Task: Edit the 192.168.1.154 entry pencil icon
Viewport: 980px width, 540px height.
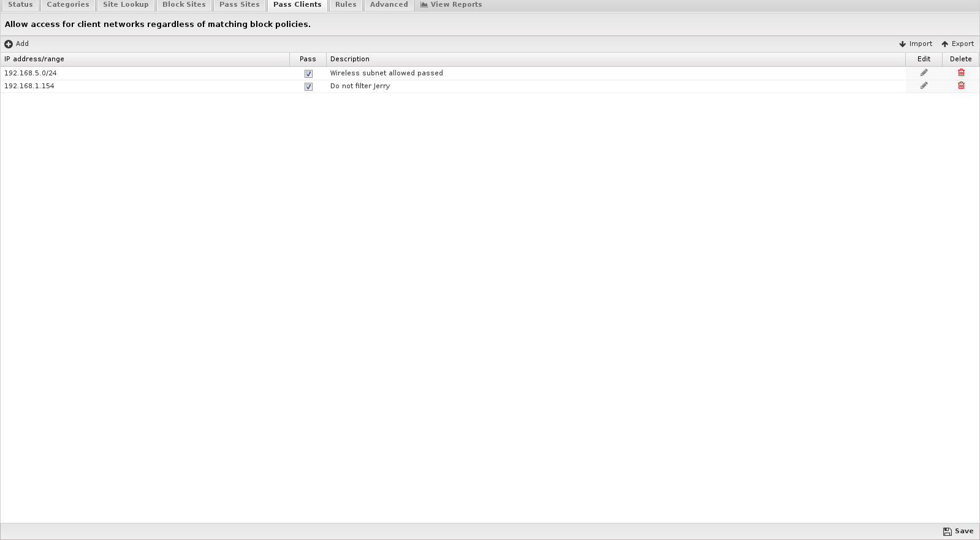Action: tap(924, 86)
